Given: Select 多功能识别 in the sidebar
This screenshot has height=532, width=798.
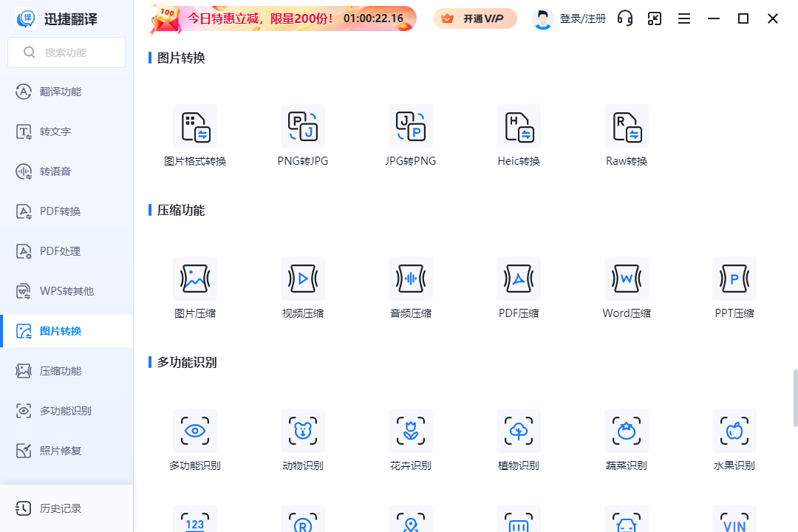Looking at the screenshot, I should [x=66, y=411].
